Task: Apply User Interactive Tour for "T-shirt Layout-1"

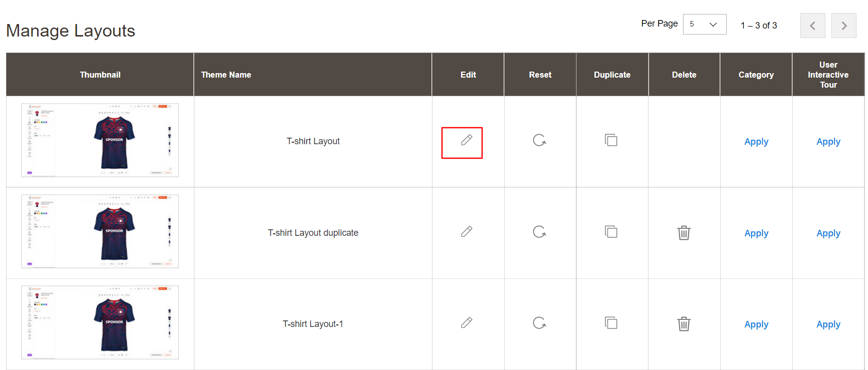Action: (x=828, y=324)
